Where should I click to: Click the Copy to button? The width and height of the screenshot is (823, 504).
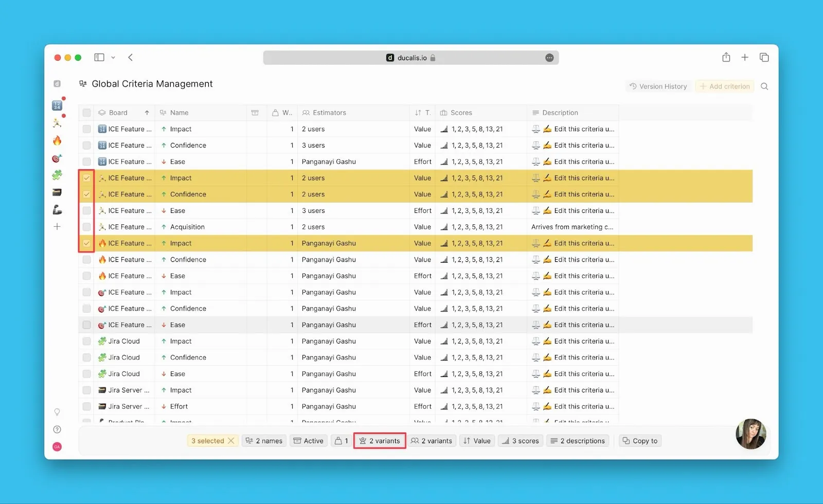[640, 441]
